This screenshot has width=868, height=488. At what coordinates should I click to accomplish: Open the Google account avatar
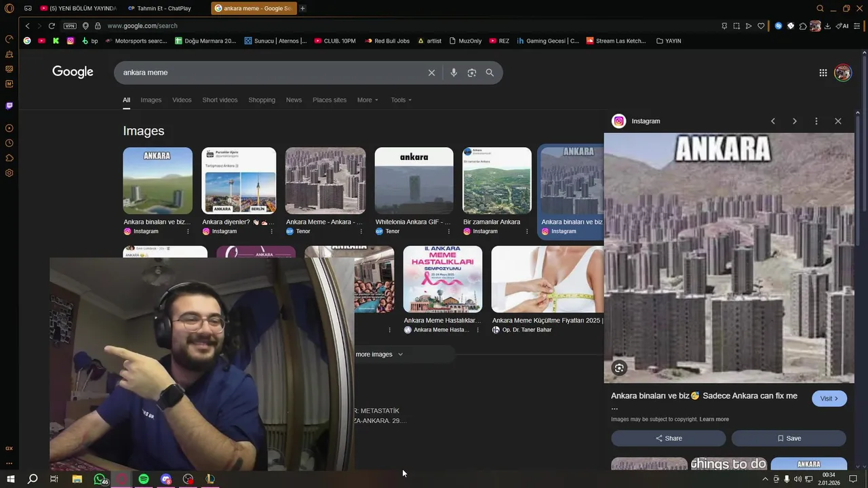pos(843,73)
